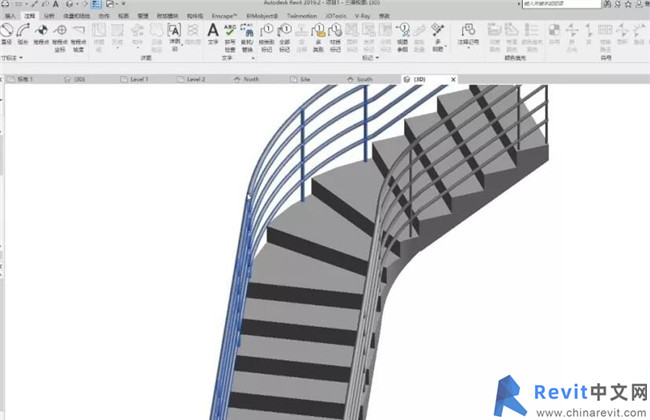Select the Spot Slope tool (高程点坡度)
The height and width of the screenshot is (420, 650).
click(x=78, y=38)
